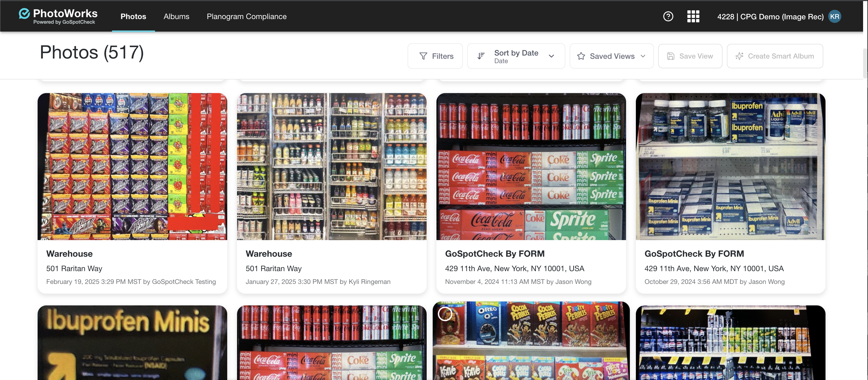
Task: Open the cereal boxes photo thumbnail
Action: (x=531, y=341)
